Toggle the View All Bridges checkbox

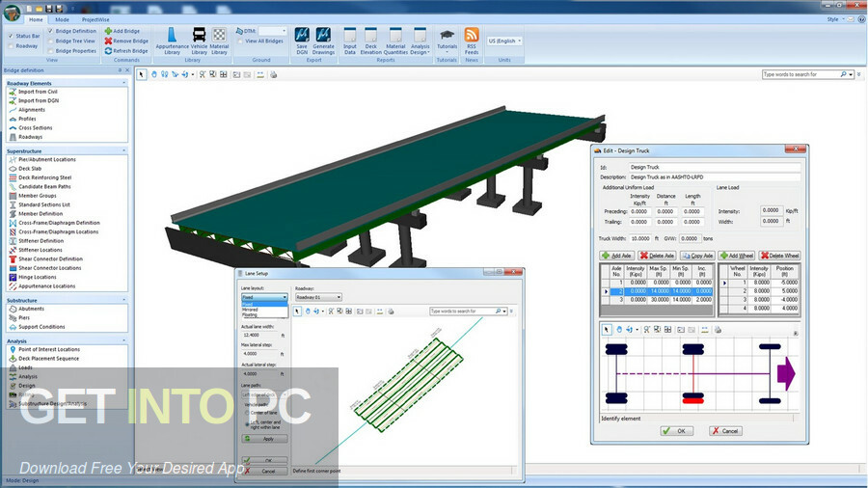(240, 41)
